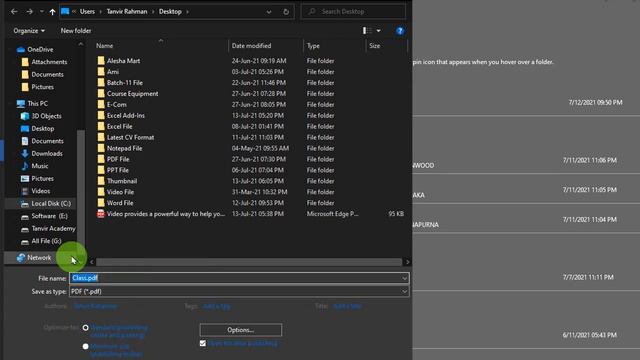
Task: Click the horizontal scrollbar of file list
Action: (x=249, y=262)
